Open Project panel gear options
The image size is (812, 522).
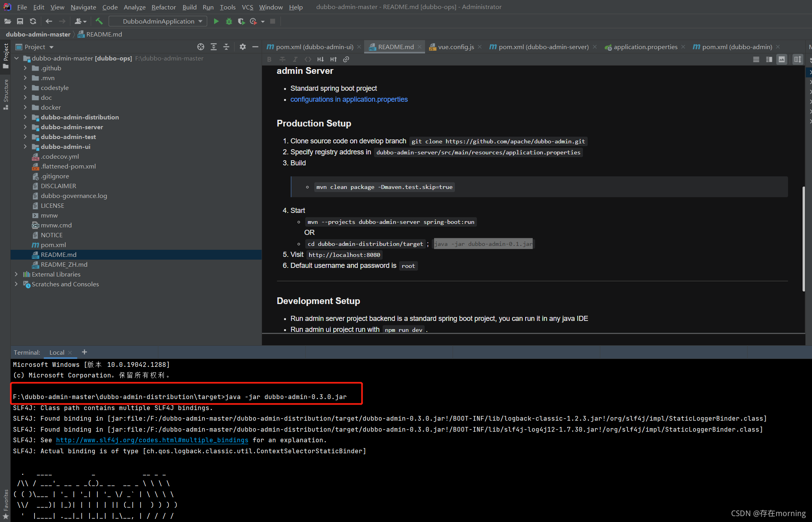click(x=243, y=47)
